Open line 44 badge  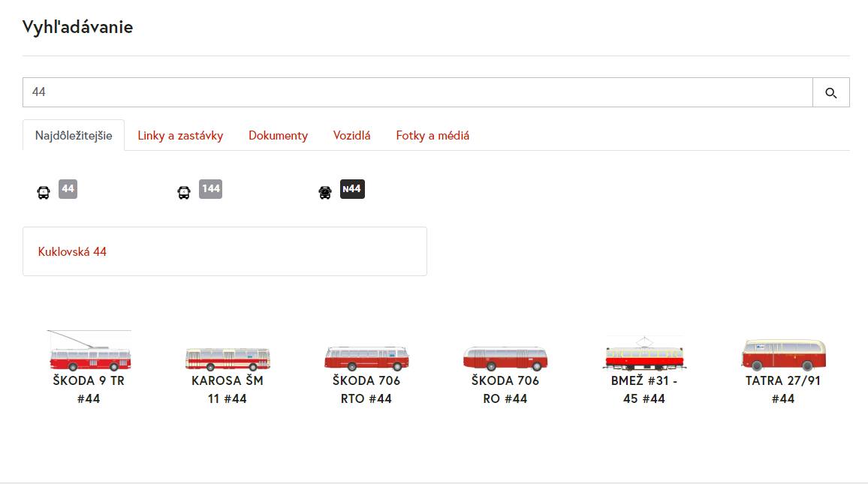(68, 189)
